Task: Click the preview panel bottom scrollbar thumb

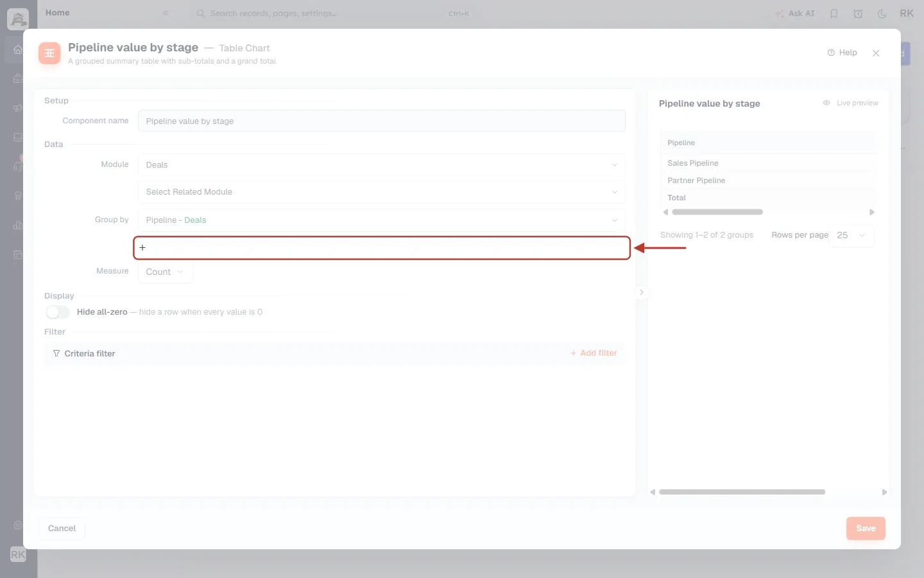Action: (742, 492)
